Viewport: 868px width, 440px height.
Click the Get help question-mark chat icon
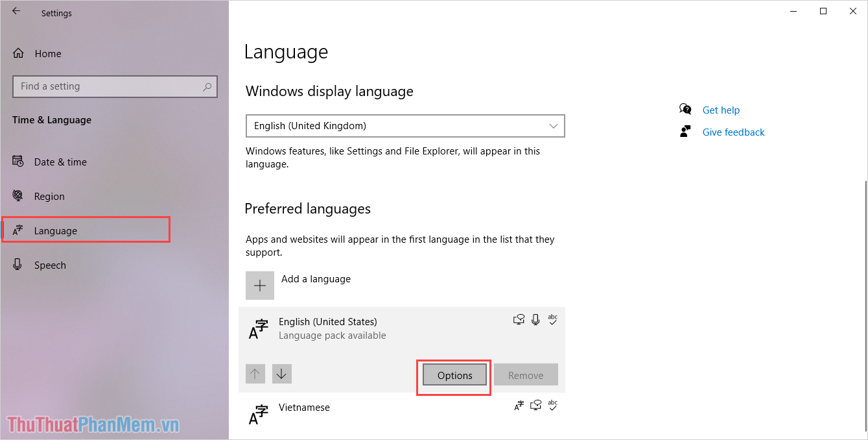pyautogui.click(x=685, y=109)
